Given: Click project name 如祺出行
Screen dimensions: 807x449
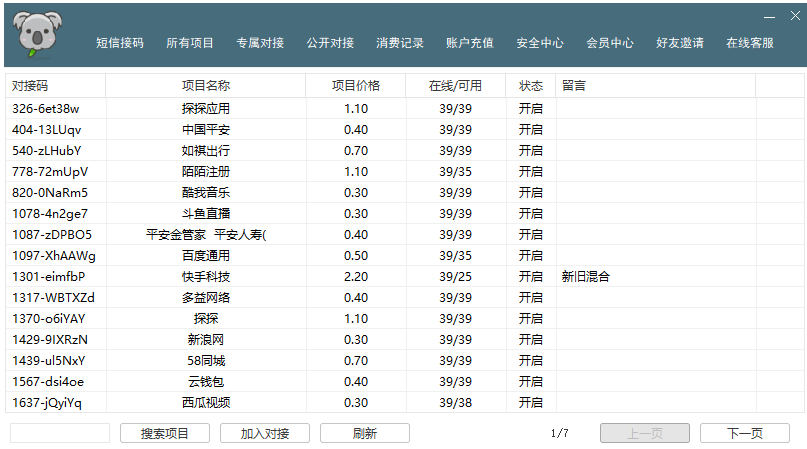Looking at the screenshot, I should point(206,151).
